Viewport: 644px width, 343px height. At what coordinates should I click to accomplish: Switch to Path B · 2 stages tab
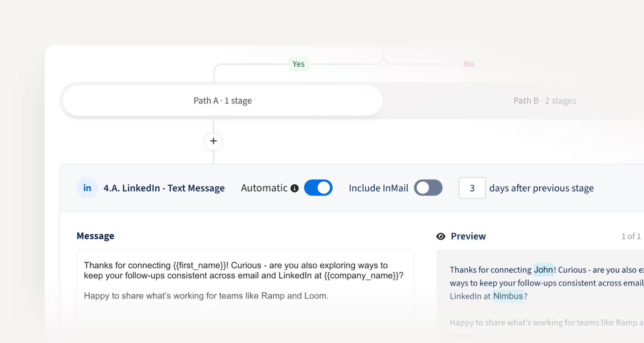click(545, 101)
